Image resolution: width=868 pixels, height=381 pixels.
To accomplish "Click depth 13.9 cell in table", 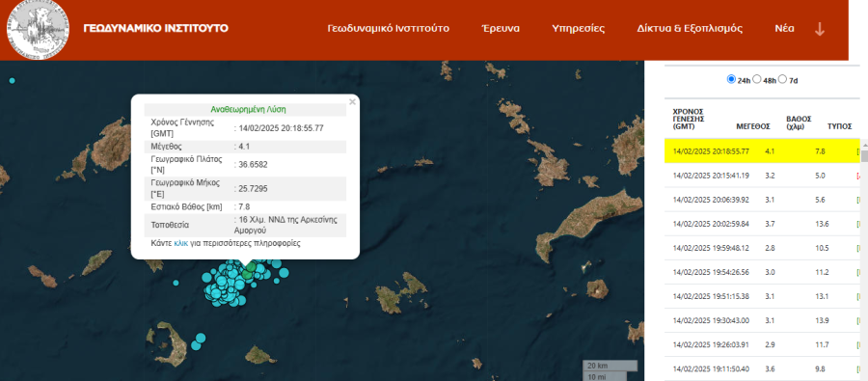I will point(822,320).
